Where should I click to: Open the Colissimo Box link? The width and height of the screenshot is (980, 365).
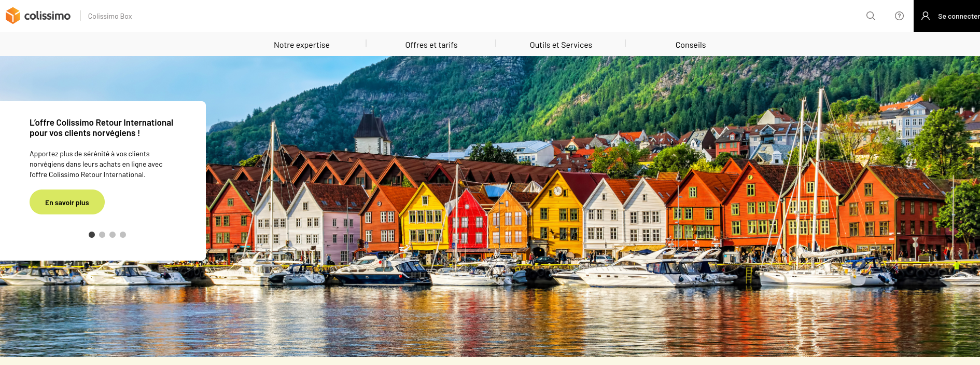tap(110, 16)
